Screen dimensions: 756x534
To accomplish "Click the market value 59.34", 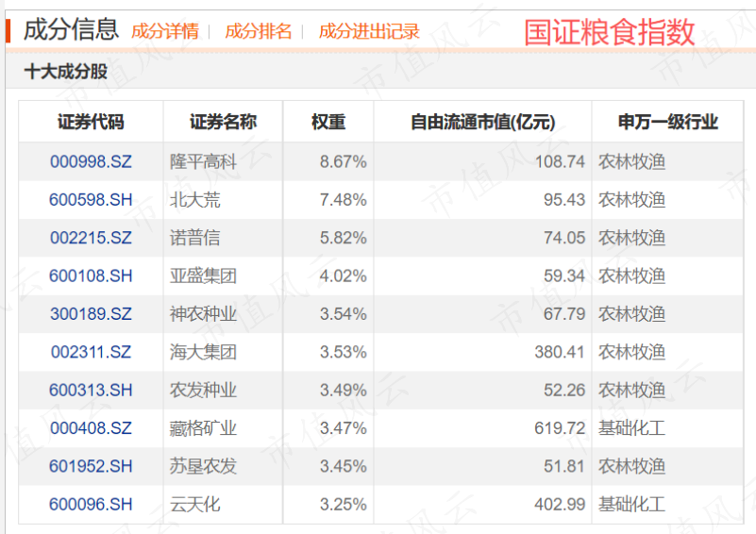I will (x=564, y=275).
